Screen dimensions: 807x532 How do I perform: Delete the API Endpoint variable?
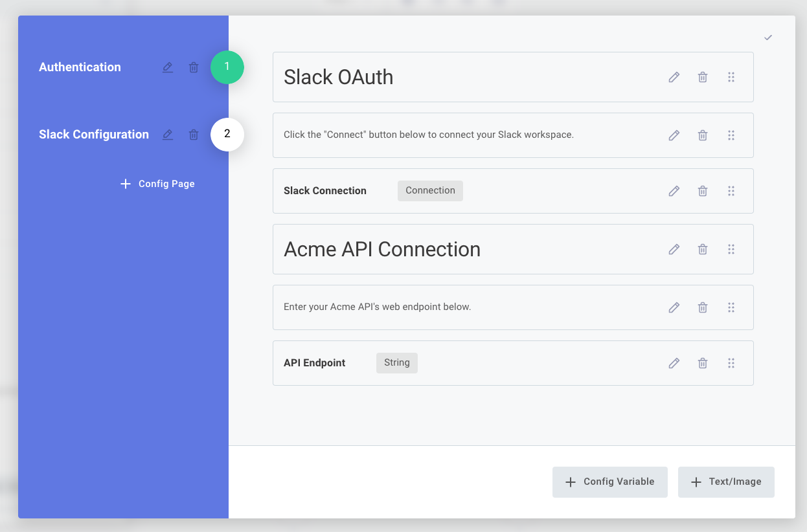pos(702,362)
